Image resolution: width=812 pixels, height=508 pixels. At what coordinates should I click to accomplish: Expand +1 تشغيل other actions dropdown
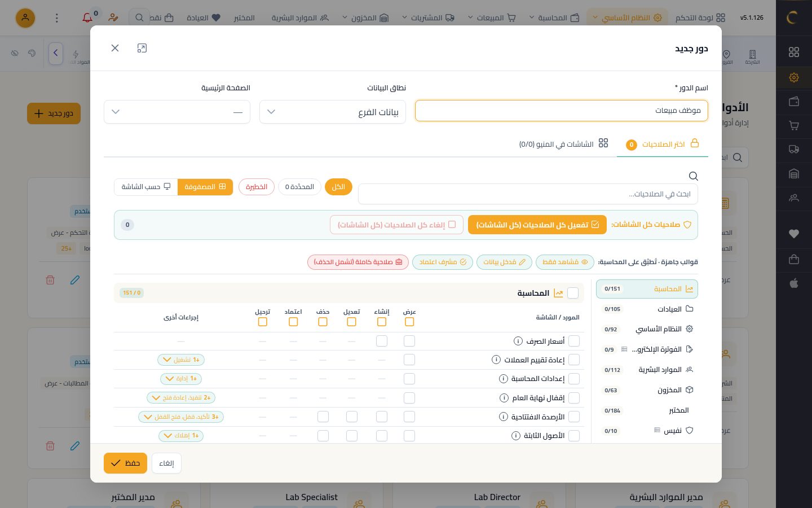181,360
